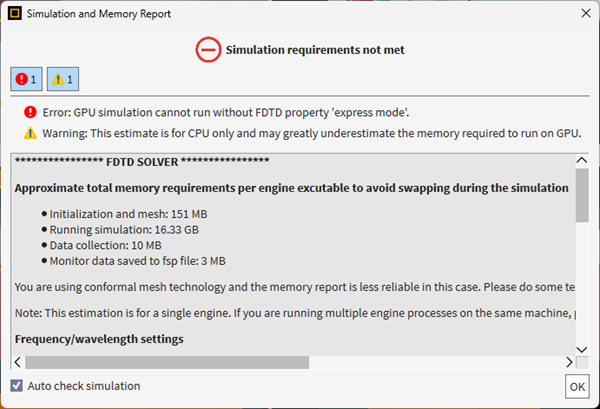Click the horizontal scroll left arrow
Screen dimensions: 600x409
pos(18,362)
